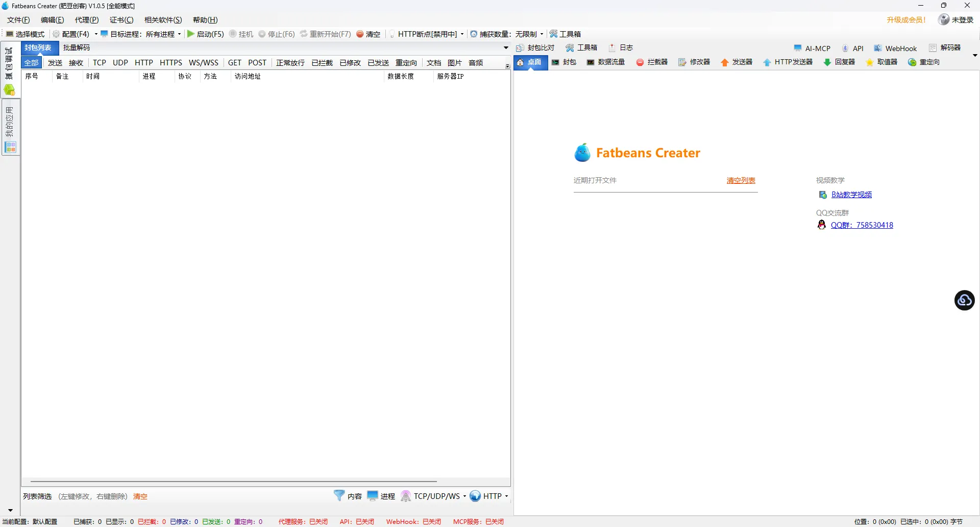The height and width of the screenshot is (527, 980).
Task: Switch to the 批量解码 tab
Action: click(77, 47)
